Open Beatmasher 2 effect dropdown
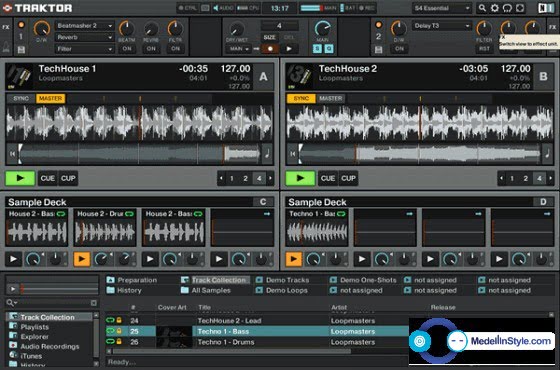 click(x=84, y=26)
